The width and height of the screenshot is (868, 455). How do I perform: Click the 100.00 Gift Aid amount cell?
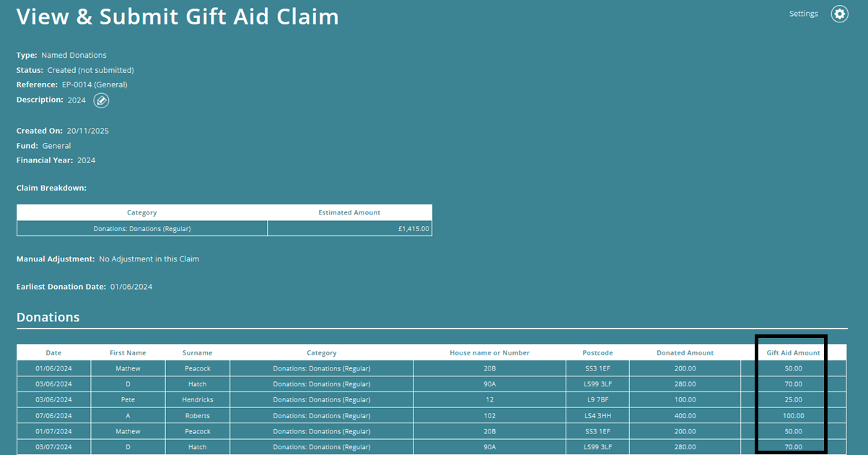tap(792, 415)
